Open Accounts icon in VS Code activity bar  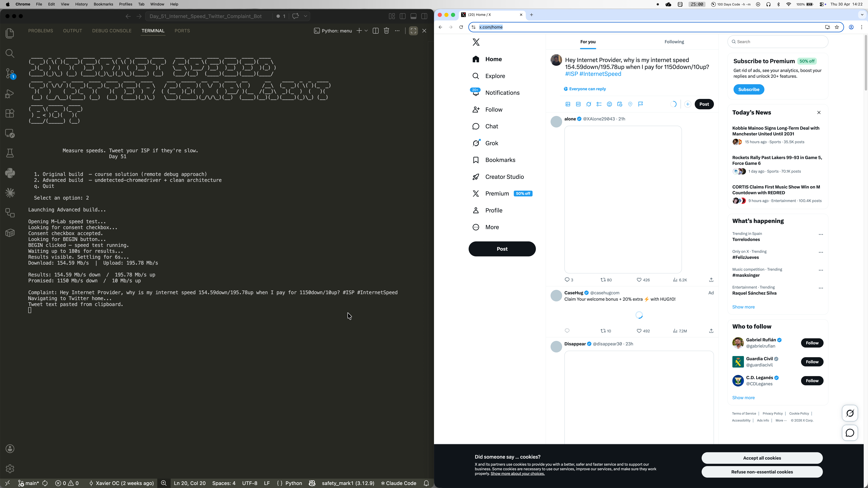pyautogui.click(x=10, y=449)
